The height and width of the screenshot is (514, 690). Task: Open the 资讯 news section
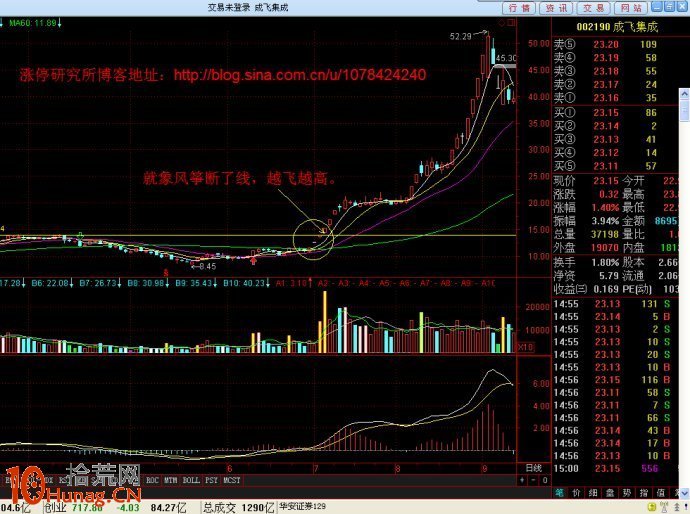tap(556, 7)
